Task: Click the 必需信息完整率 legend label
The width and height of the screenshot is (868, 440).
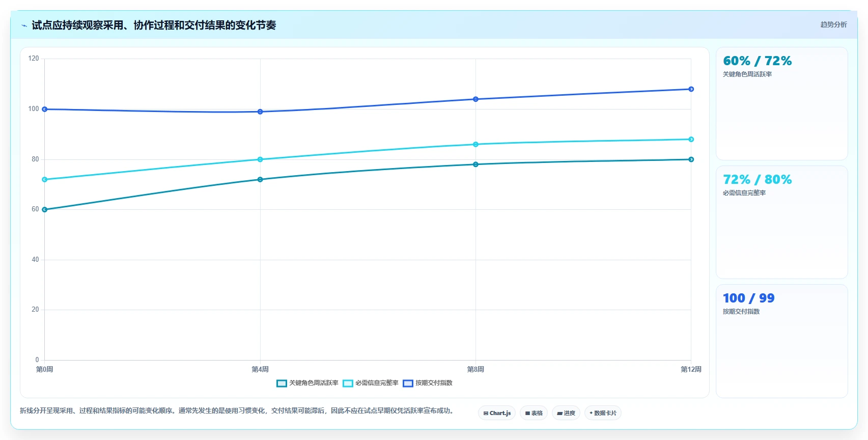Action: (377, 383)
